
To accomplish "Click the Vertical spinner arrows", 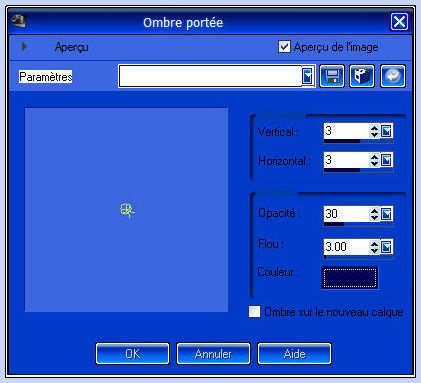I will coord(374,131).
